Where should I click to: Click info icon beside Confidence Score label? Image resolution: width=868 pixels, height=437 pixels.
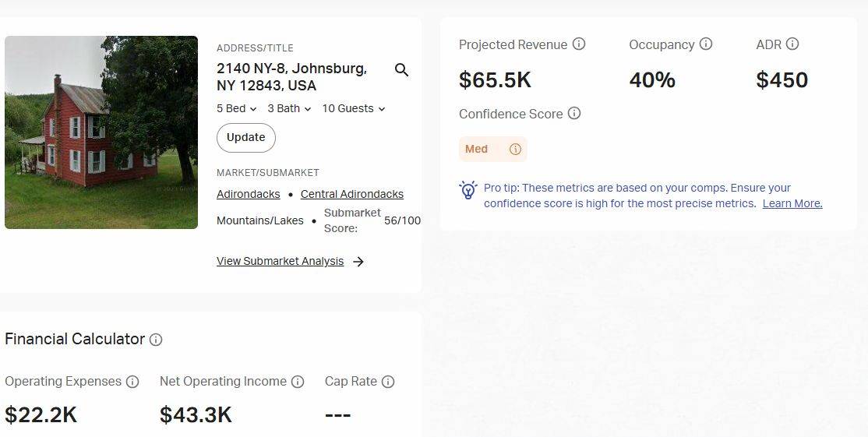tap(574, 114)
